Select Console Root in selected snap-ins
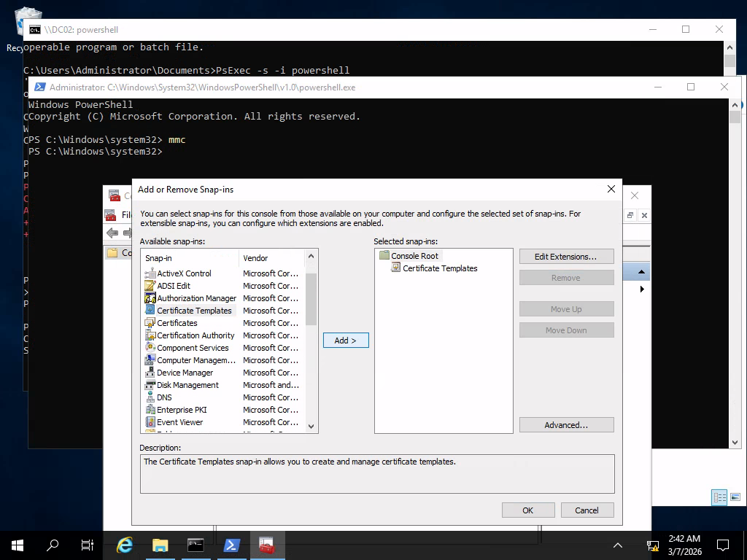 tap(414, 256)
